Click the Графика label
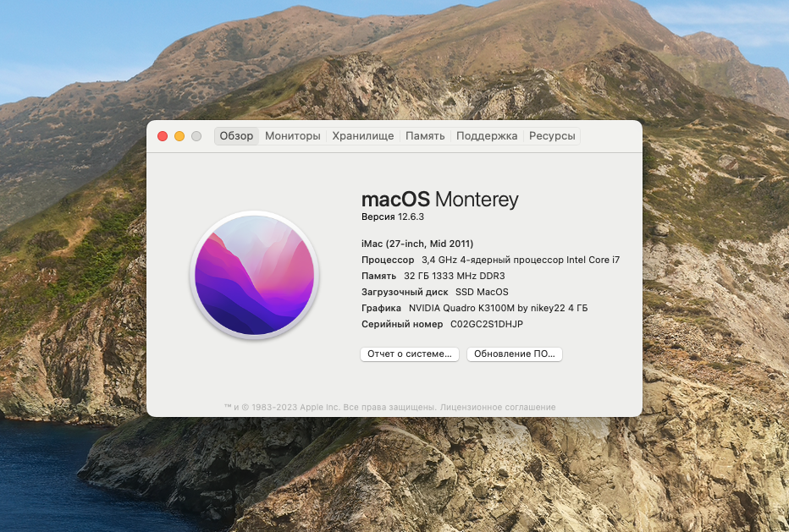This screenshot has height=532, width=789. (x=381, y=308)
